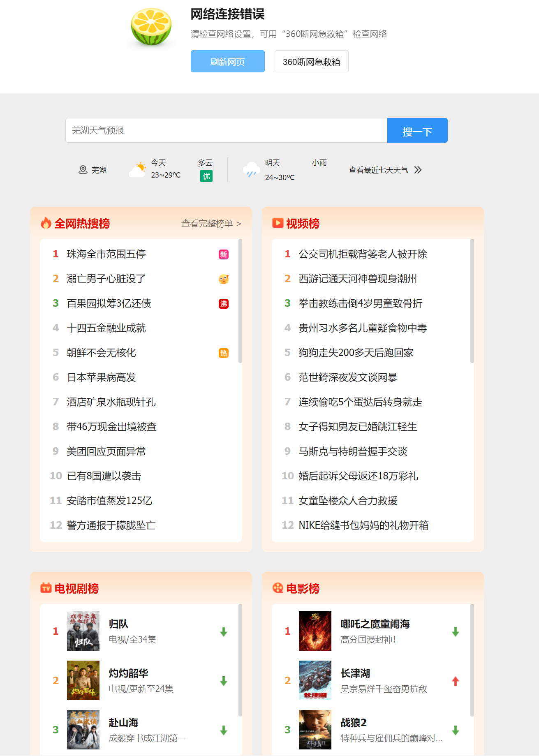Open video 范世錡深夜发文谈网暴
The height and width of the screenshot is (756, 539).
[348, 377]
